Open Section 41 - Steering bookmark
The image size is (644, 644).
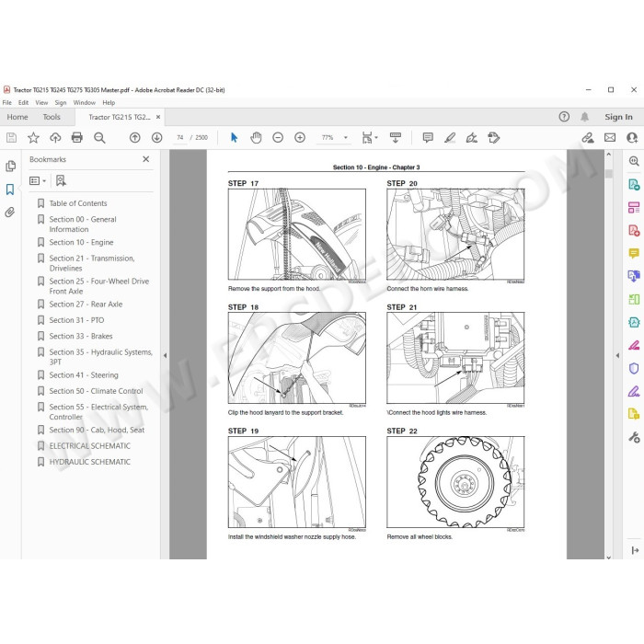[84, 375]
